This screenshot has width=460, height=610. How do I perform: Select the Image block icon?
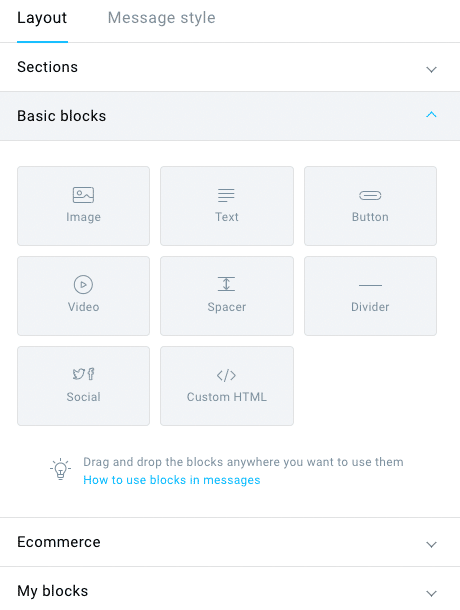[x=83, y=195]
